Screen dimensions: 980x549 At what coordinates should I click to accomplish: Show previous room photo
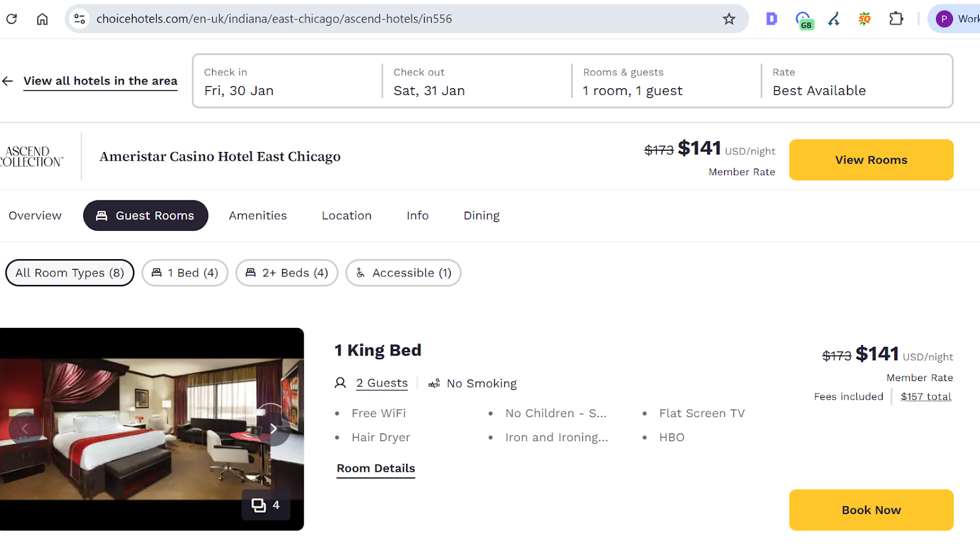[25, 428]
